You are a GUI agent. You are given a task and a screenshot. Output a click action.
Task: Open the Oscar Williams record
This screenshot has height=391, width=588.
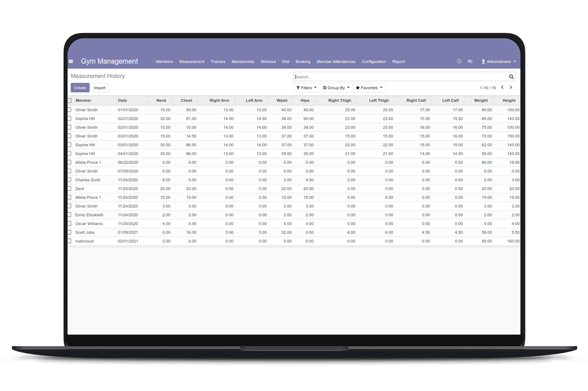point(89,223)
